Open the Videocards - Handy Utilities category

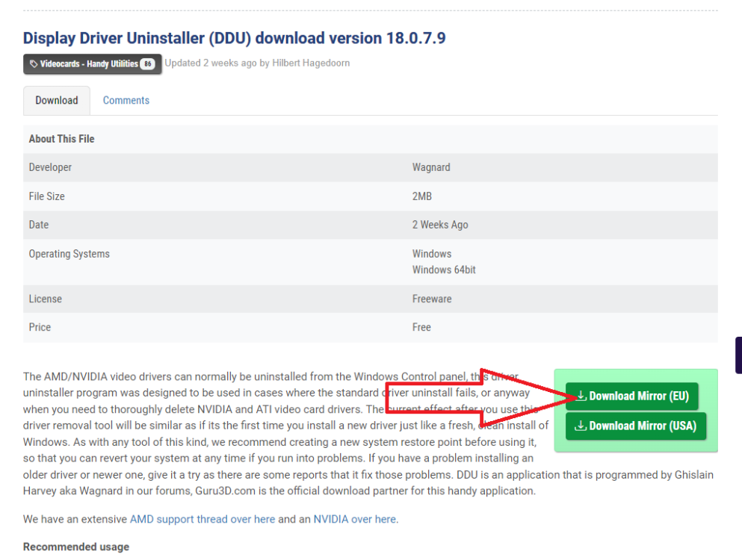point(89,64)
